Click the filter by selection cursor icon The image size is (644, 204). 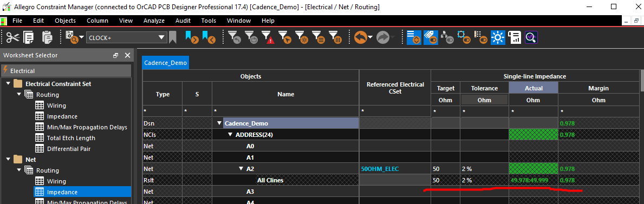285,37
